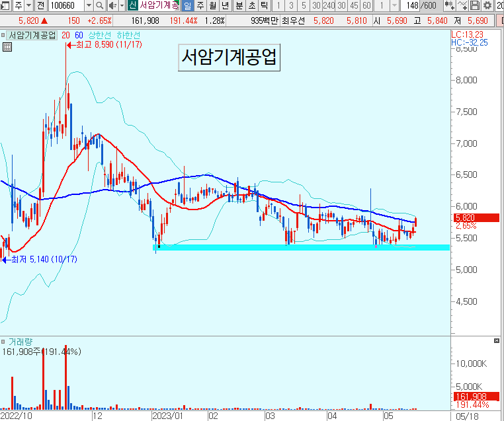Click the 상한선 upper band legend
The image size is (504, 421).
click(x=99, y=35)
